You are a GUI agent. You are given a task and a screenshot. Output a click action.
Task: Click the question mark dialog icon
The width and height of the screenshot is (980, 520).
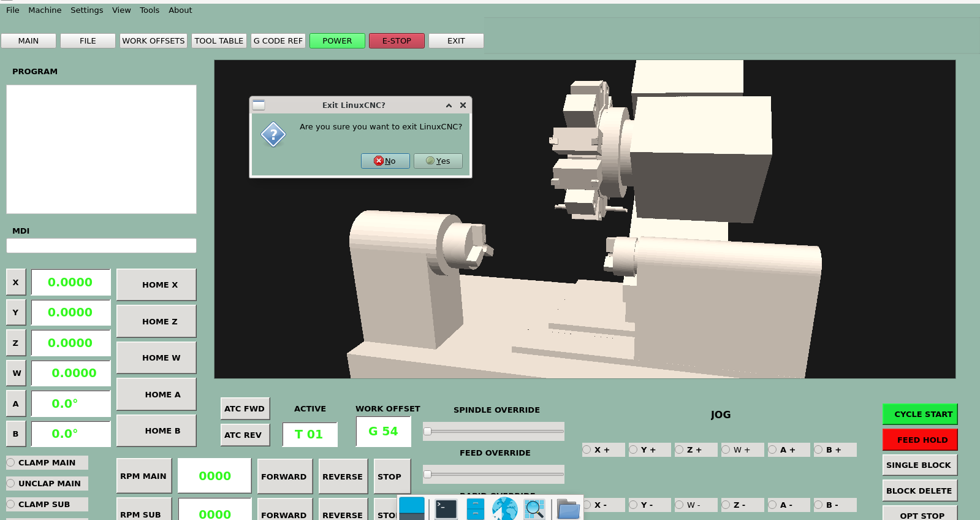(273, 134)
